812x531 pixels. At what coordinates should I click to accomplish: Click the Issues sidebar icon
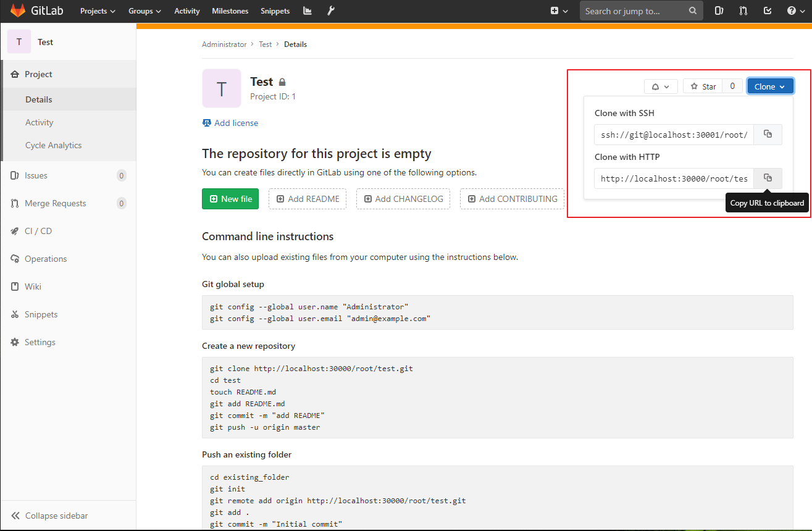(x=15, y=175)
